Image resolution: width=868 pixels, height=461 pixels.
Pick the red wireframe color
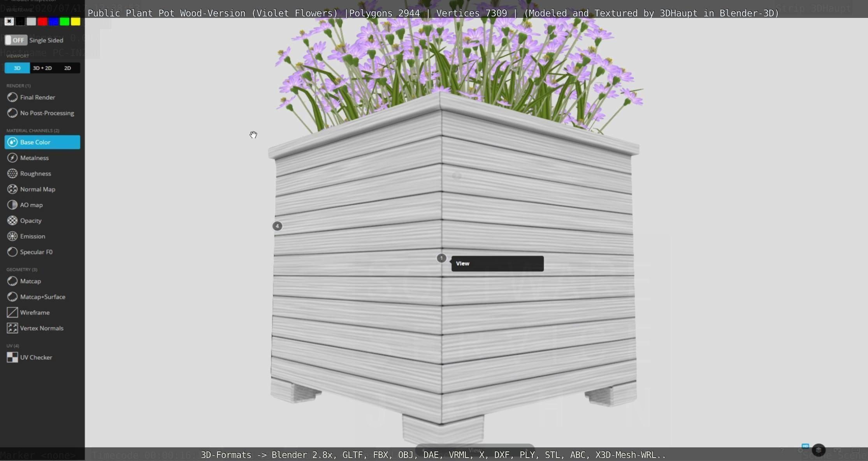click(x=42, y=21)
